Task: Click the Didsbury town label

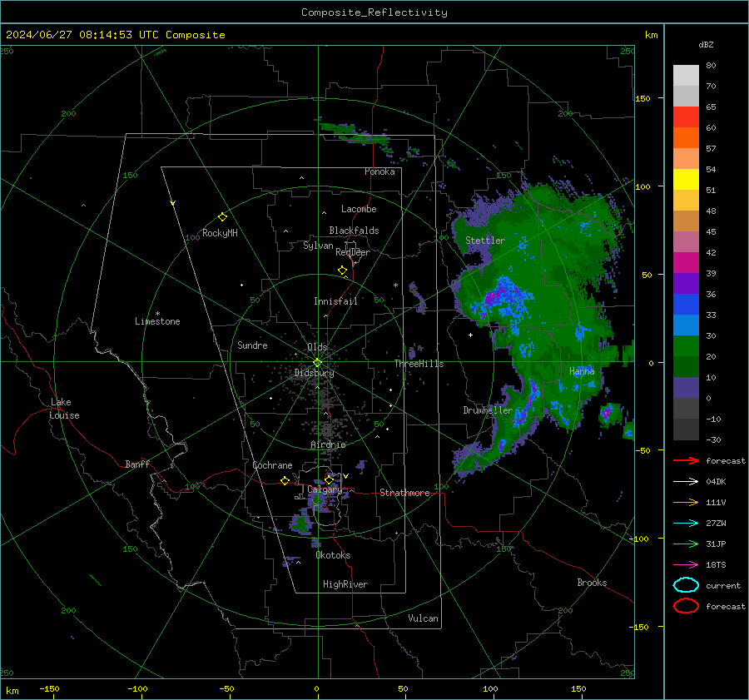Action: coord(314,373)
